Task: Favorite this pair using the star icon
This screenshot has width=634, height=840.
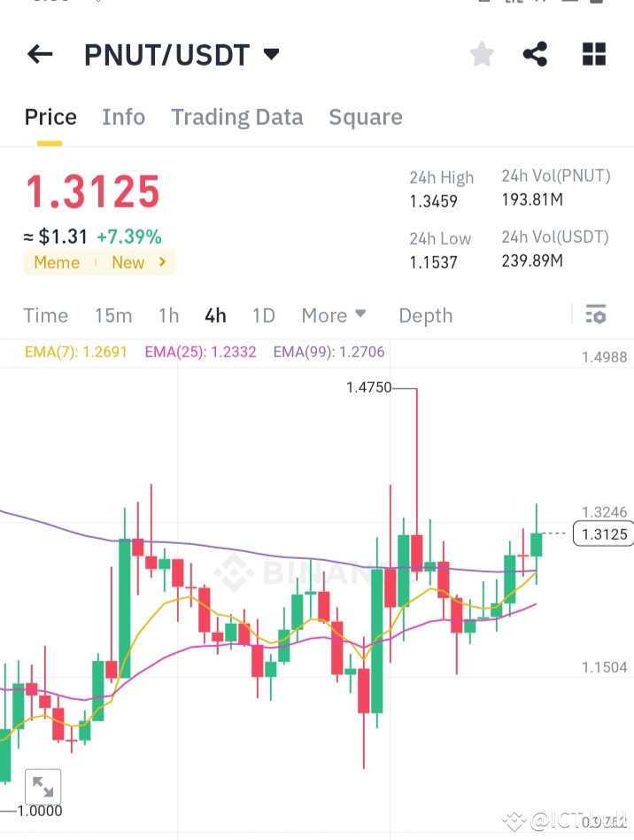Action: (x=482, y=54)
